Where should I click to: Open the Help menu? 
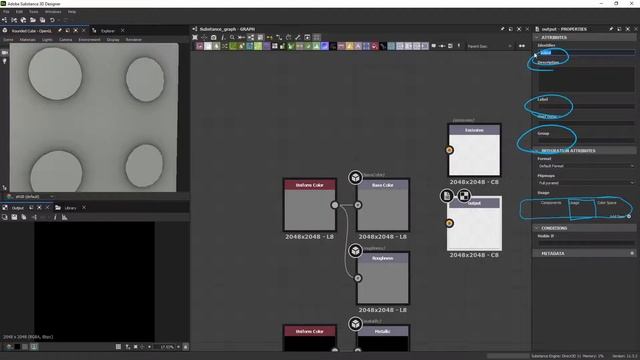pos(72,12)
